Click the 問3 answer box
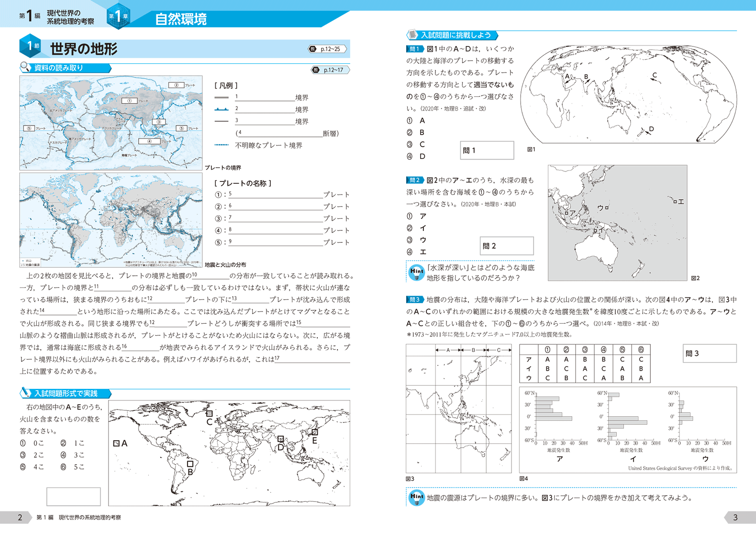Viewport: 756px width, 534px height. coord(709,353)
